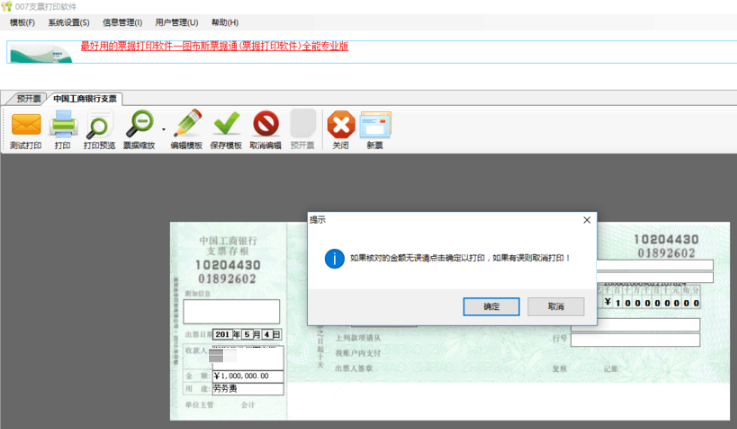
Task: Click the month field showing 5
Action: 247,335
